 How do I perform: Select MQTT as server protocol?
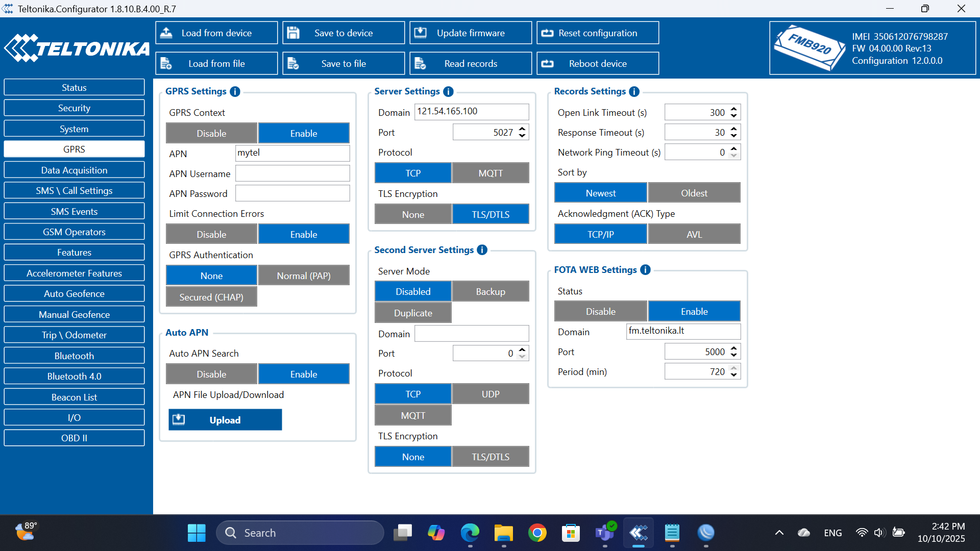point(490,173)
